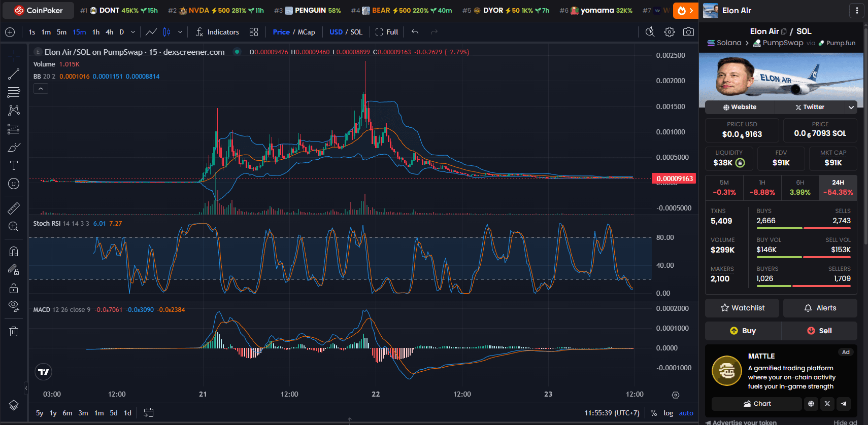Switch chart to MCap view
868x425 pixels.
(x=307, y=32)
